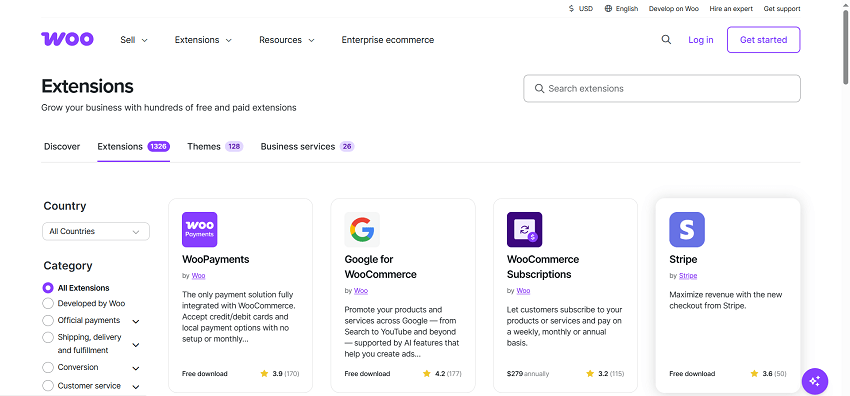Click the Google for WooCommerce logo icon
850x396 pixels.
(x=362, y=230)
